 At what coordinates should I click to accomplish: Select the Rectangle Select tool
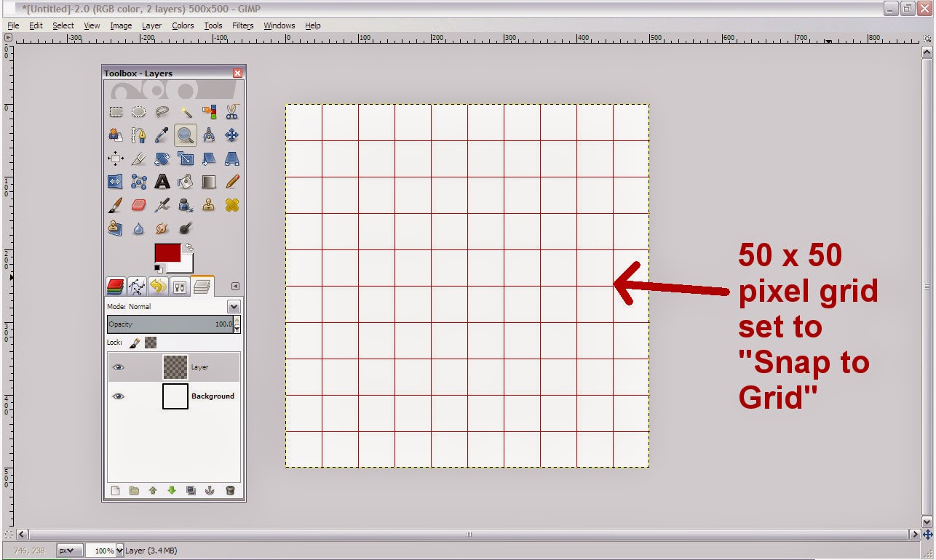116,112
